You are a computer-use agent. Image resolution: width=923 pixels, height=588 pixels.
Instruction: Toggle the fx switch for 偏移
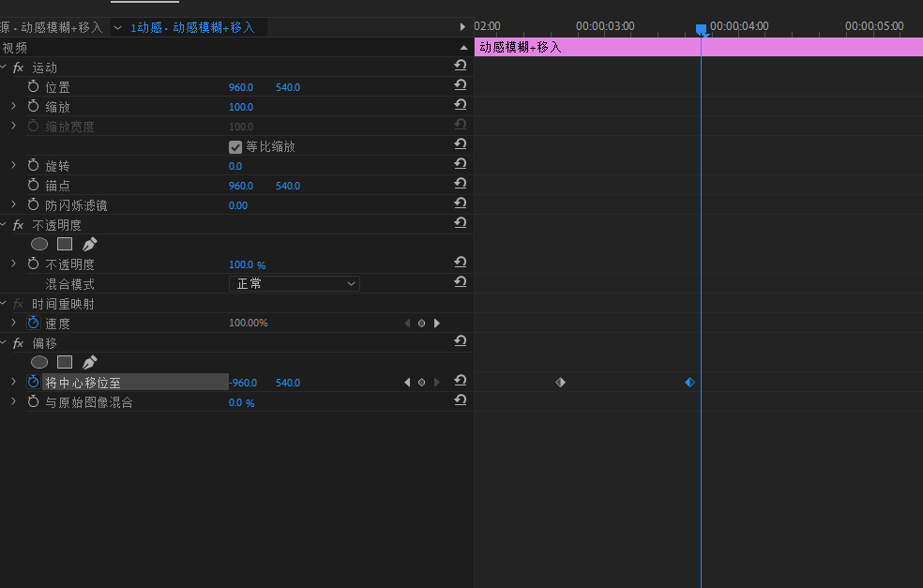click(19, 343)
